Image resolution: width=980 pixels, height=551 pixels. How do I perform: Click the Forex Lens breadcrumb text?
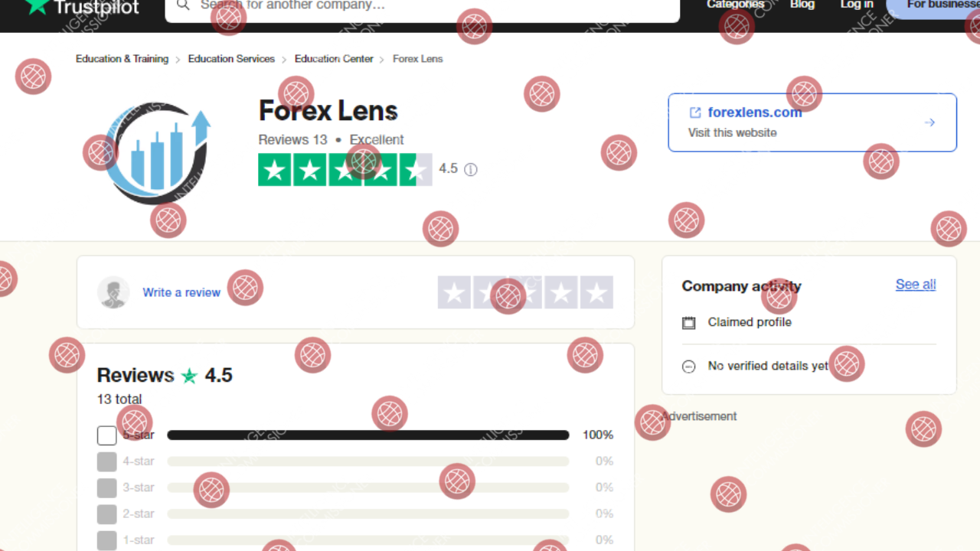click(x=418, y=59)
